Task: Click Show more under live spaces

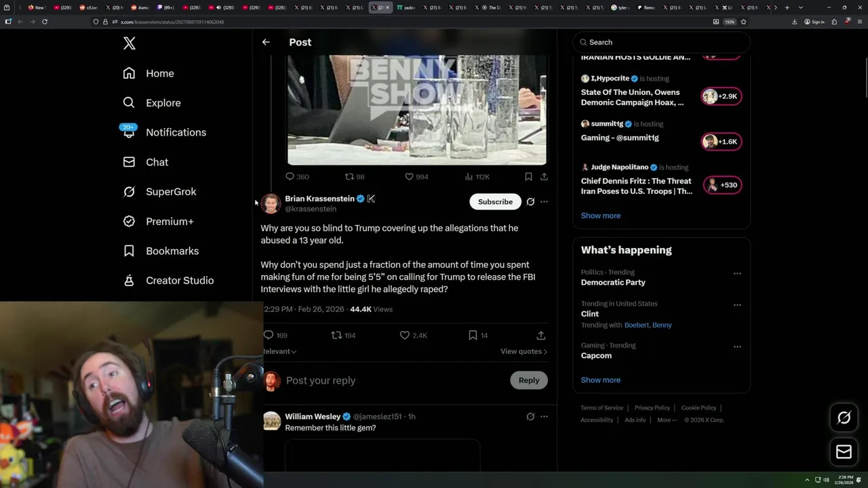Action: click(x=600, y=216)
